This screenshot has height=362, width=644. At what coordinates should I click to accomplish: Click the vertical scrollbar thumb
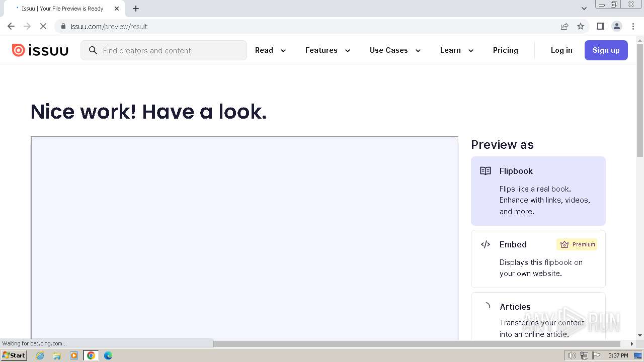coord(640,101)
